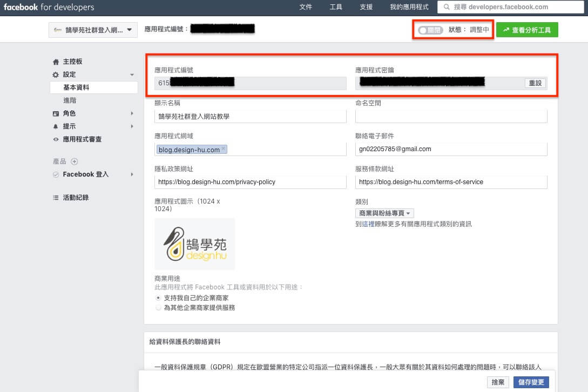This screenshot has width=588, height=392.
Task: Click the 聯絡電子郵件 field
Action: coord(451,150)
